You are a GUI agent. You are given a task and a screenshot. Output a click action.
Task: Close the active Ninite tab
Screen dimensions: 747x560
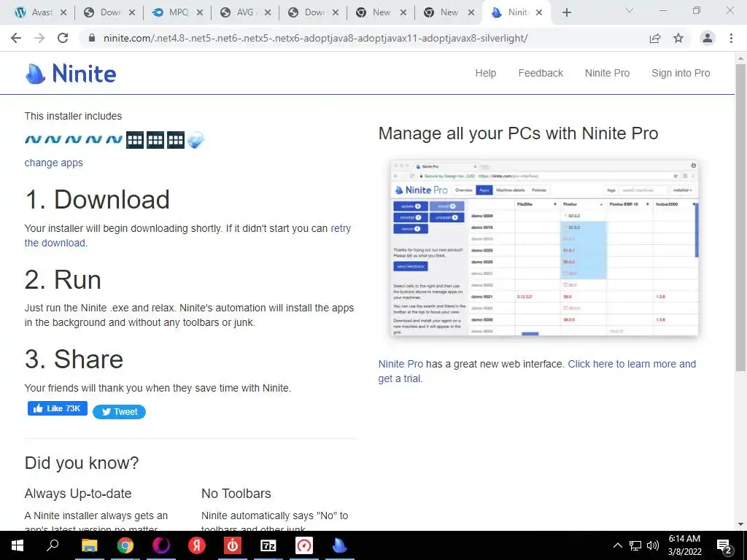(539, 13)
